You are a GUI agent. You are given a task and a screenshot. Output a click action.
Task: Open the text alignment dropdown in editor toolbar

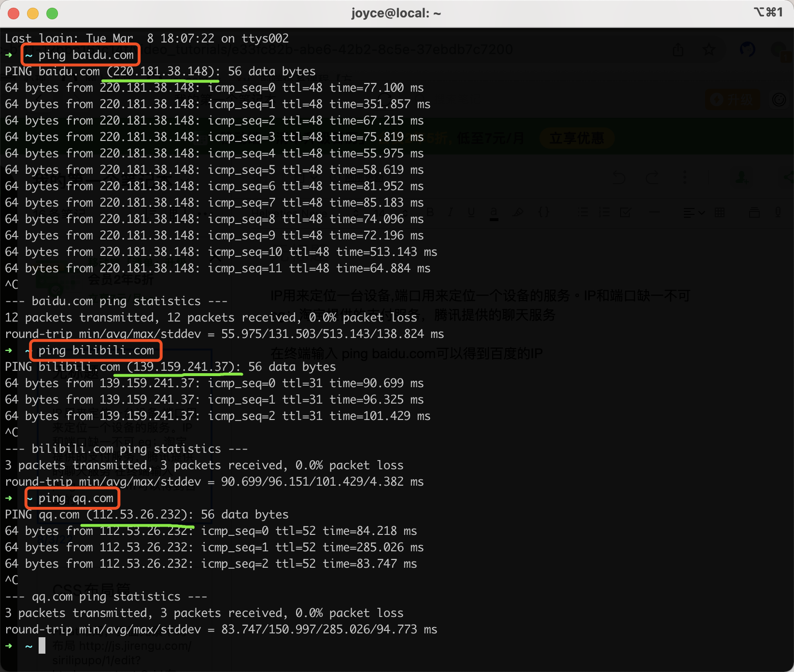(694, 212)
